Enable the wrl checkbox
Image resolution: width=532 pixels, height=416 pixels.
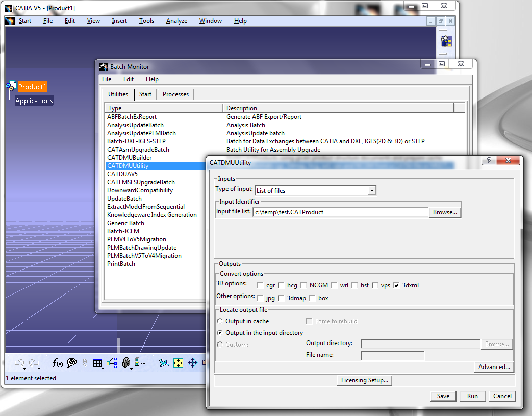click(334, 285)
